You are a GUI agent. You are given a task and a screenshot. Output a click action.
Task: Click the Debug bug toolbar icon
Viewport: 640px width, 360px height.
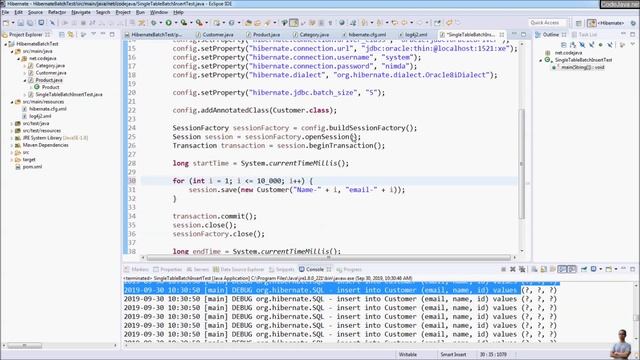coord(153,23)
